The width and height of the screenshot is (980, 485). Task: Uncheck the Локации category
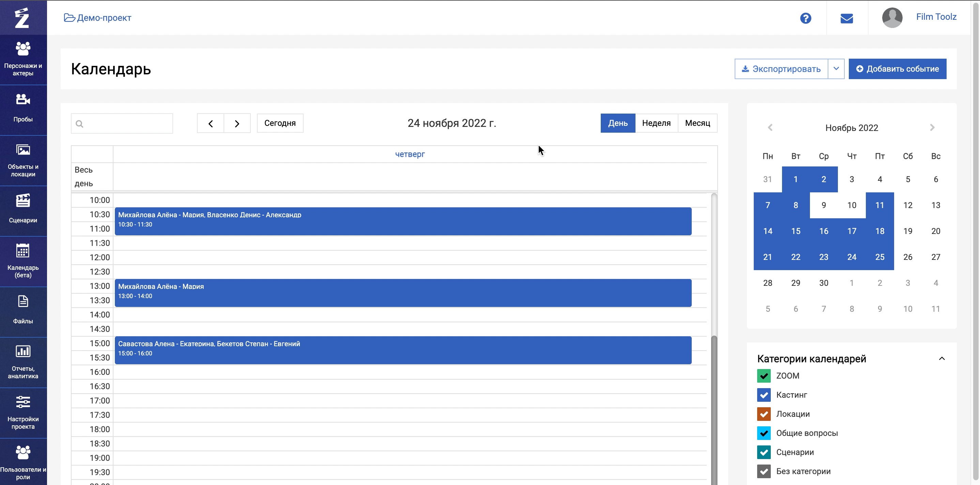tap(764, 414)
